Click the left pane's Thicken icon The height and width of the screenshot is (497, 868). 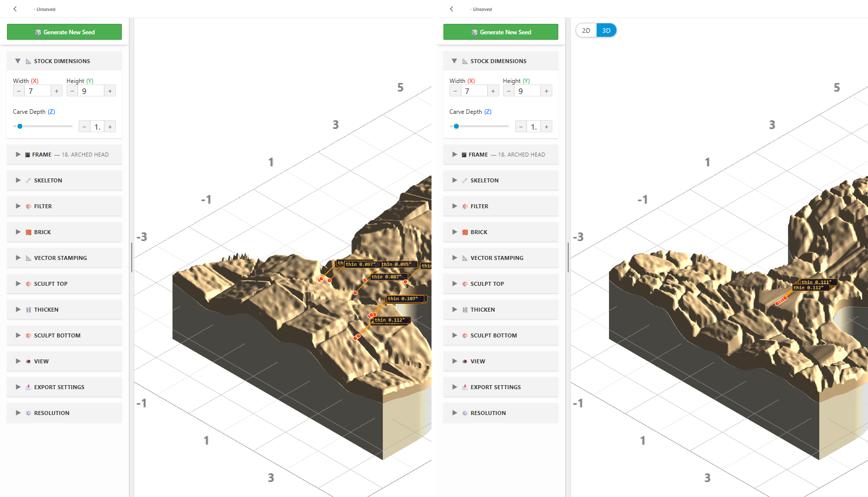tap(28, 310)
